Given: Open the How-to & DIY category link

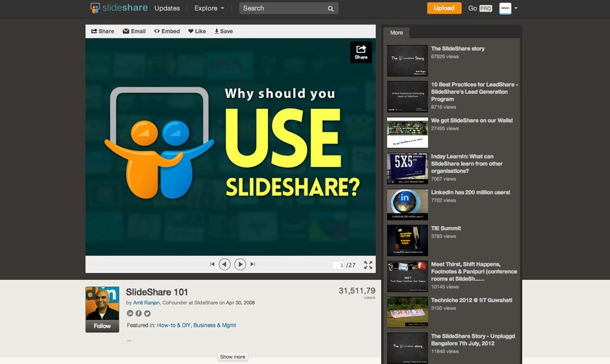Looking at the screenshot, I should click(173, 325).
